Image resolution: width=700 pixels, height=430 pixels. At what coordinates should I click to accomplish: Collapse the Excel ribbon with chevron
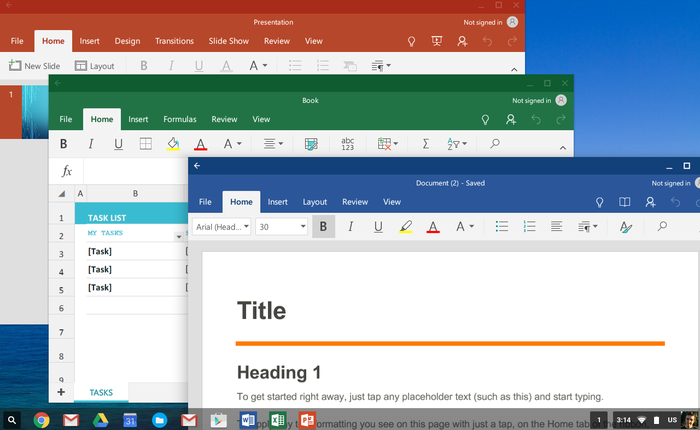click(x=562, y=148)
